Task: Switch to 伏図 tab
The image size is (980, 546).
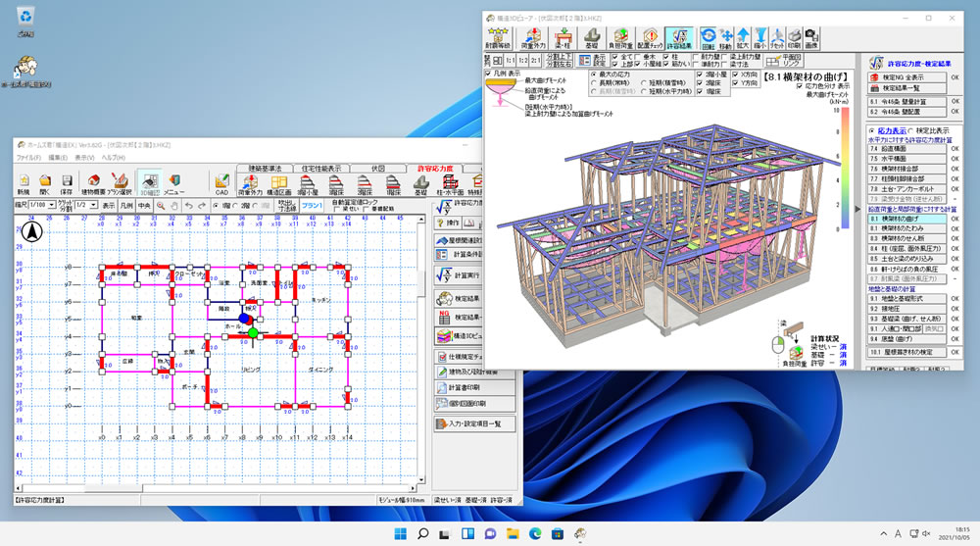Action: tap(378, 169)
